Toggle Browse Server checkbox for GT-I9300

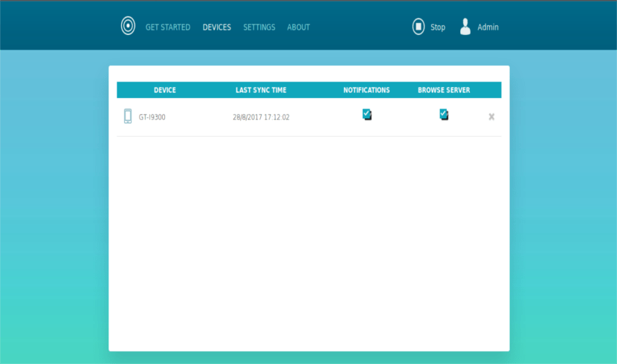[444, 114]
